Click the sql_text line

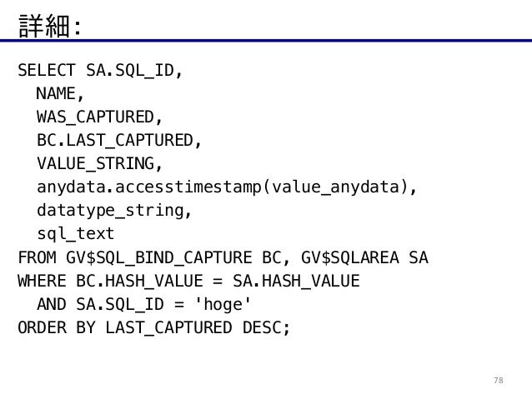point(75,234)
